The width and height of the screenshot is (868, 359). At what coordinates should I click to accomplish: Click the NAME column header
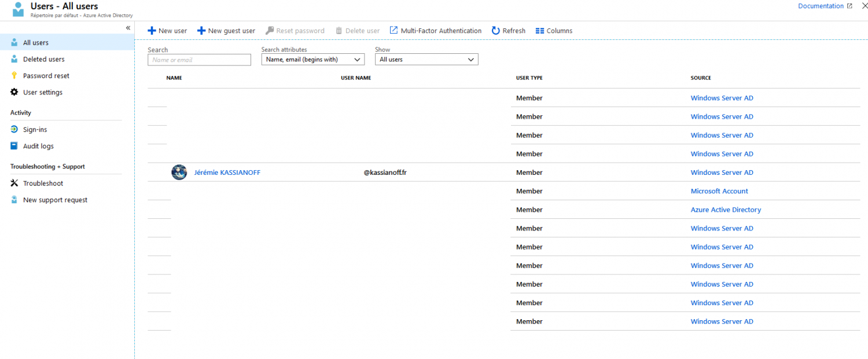(x=174, y=78)
